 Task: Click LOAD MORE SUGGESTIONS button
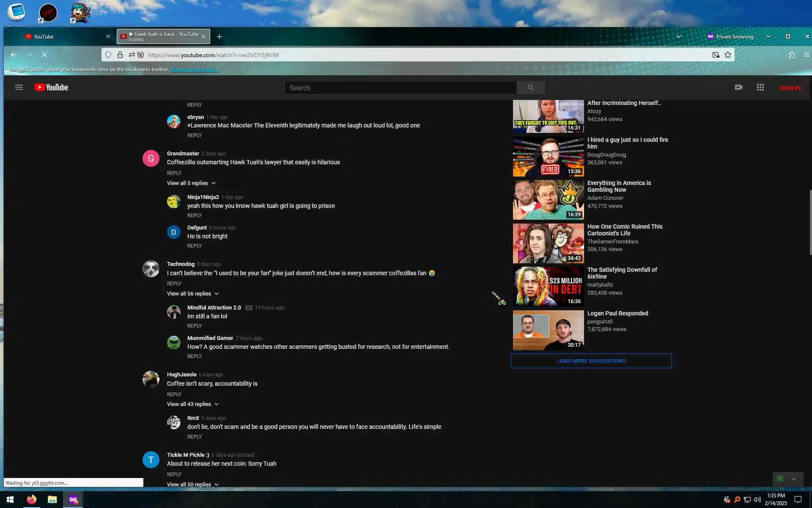click(591, 361)
